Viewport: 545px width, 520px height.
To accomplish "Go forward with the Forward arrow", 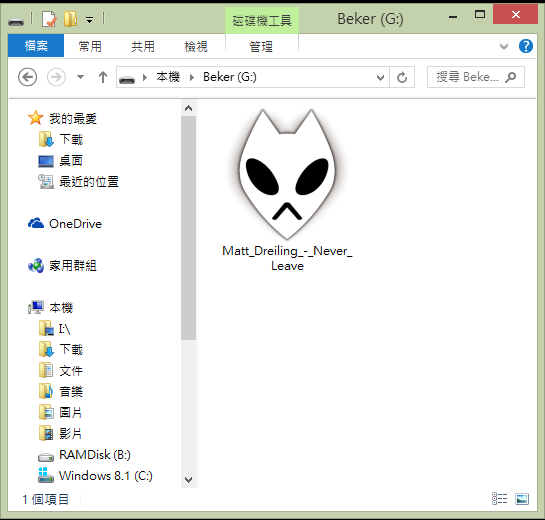I will (56, 77).
